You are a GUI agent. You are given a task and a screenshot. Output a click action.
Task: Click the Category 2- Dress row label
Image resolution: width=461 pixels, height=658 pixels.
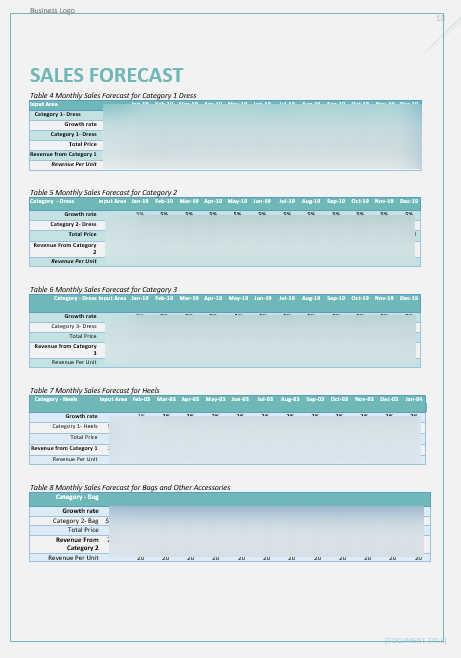(x=73, y=224)
